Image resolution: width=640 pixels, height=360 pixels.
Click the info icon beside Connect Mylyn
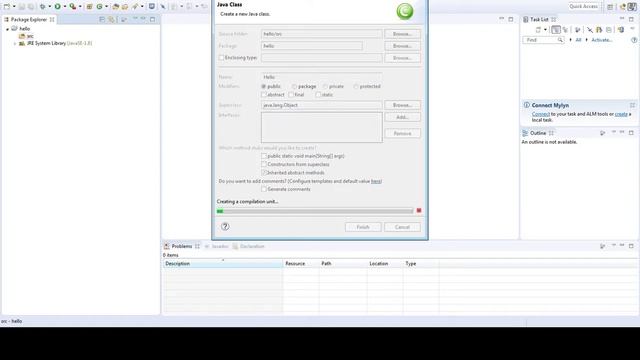point(527,105)
